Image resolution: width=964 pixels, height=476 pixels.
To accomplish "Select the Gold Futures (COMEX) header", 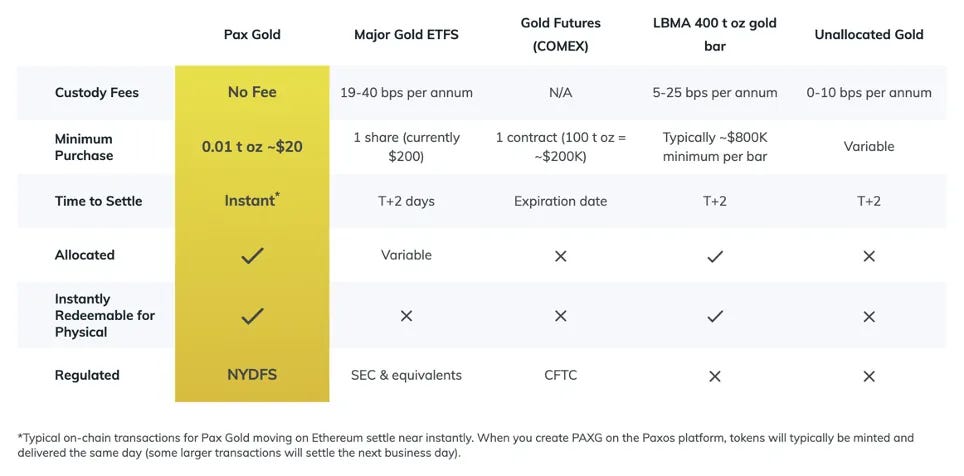I will [560, 34].
